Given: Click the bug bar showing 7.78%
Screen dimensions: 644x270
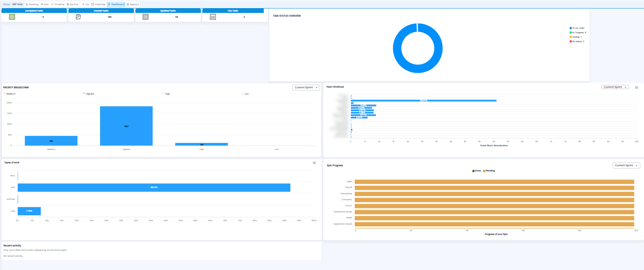Looking at the screenshot, I should click(x=29, y=211).
